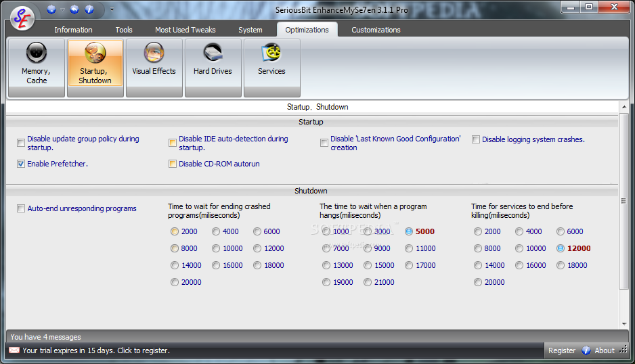
Task: Click the blue About info icon
Action: coord(586,350)
